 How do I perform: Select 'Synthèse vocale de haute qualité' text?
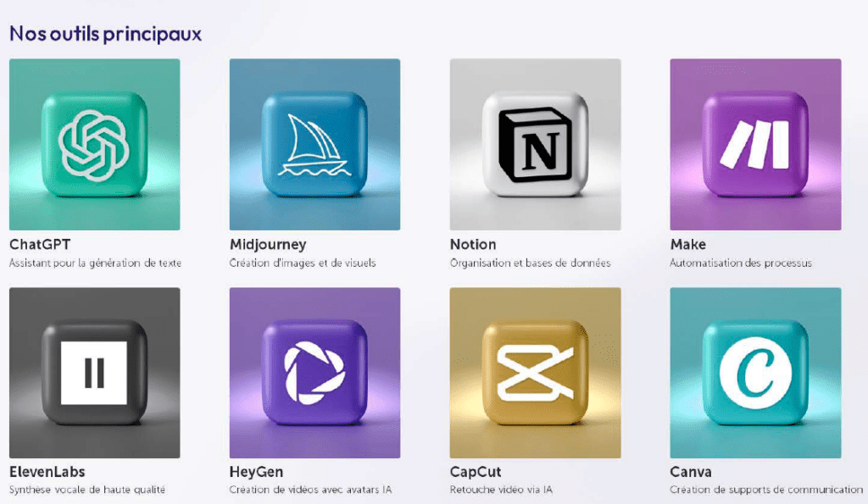87,490
